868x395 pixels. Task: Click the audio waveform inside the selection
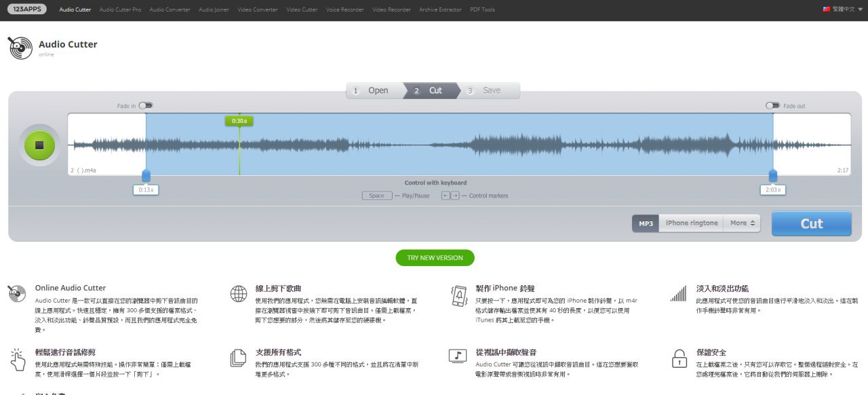(459, 145)
